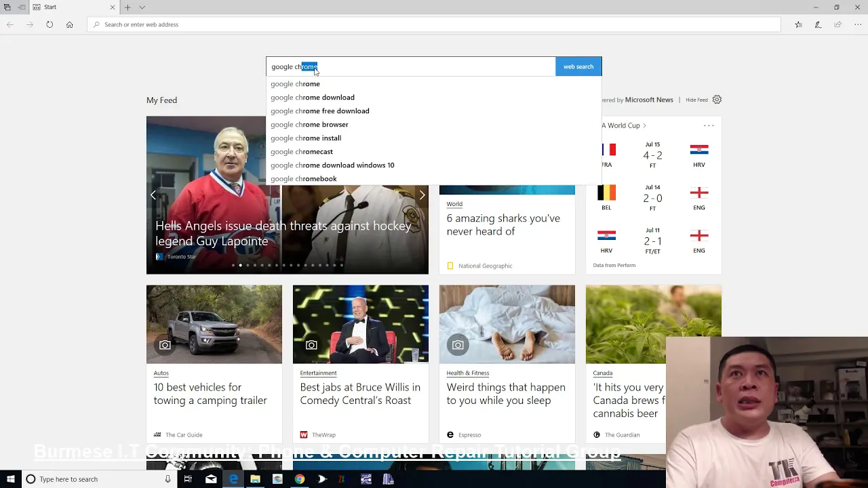
Task: Open the Windows Start menu
Action: coord(11,479)
